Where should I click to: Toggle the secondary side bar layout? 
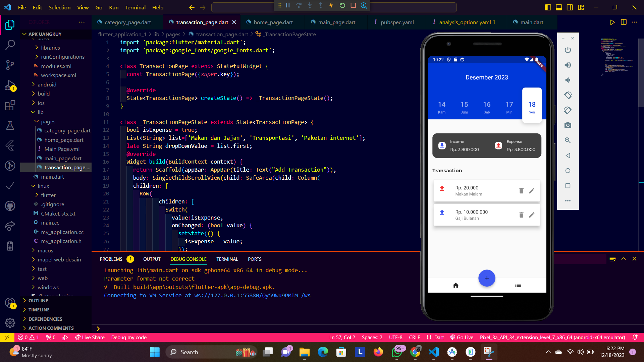point(570,7)
